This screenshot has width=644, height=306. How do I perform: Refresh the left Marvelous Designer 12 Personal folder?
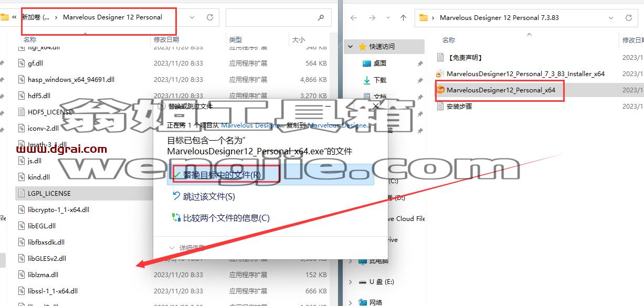point(210,17)
